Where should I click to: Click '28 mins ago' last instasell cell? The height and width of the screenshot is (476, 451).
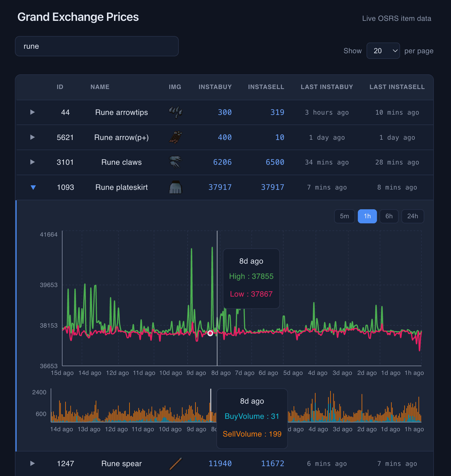(397, 162)
